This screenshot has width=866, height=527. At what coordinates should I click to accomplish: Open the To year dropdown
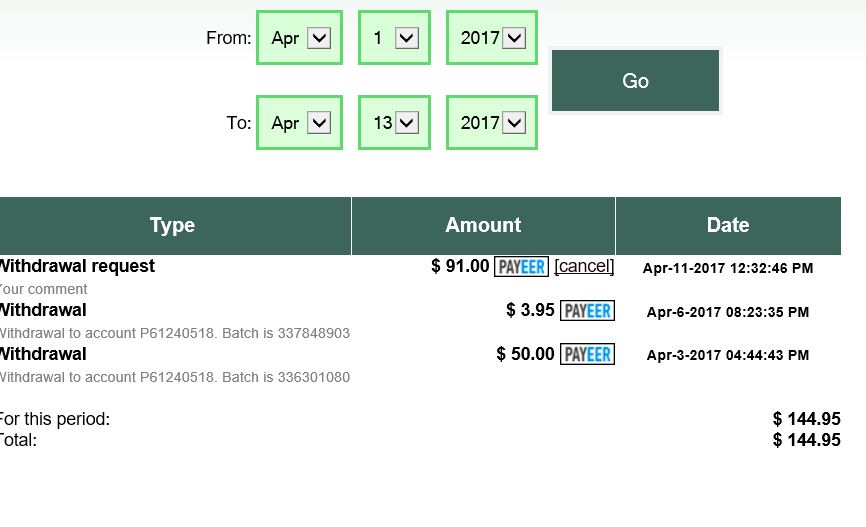[492, 123]
